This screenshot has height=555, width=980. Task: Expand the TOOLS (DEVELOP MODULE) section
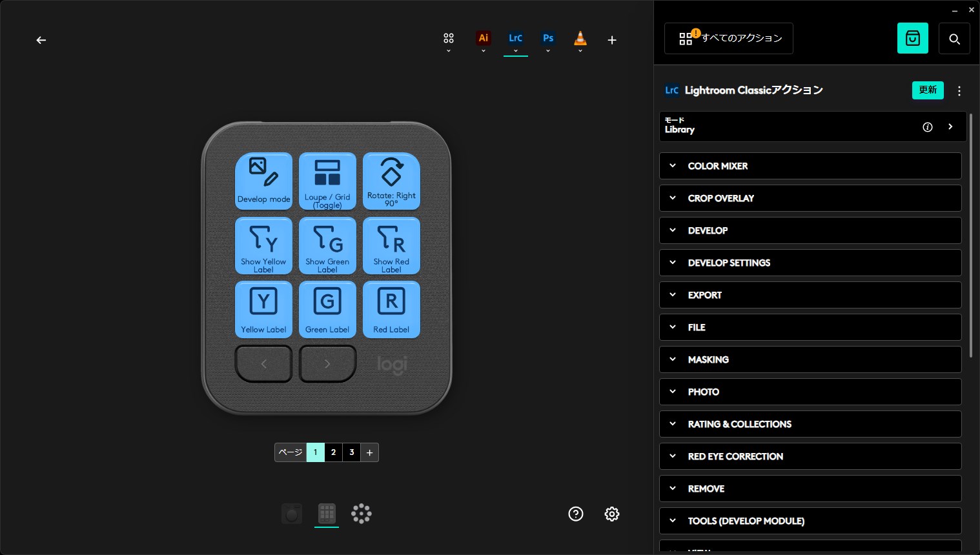tap(810, 521)
